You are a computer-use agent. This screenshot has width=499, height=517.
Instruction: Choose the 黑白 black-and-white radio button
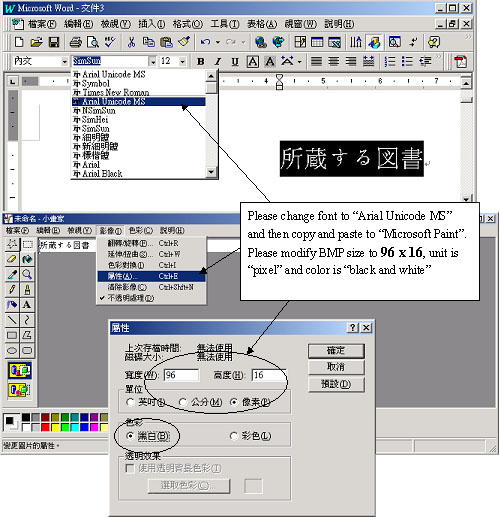[x=130, y=436]
